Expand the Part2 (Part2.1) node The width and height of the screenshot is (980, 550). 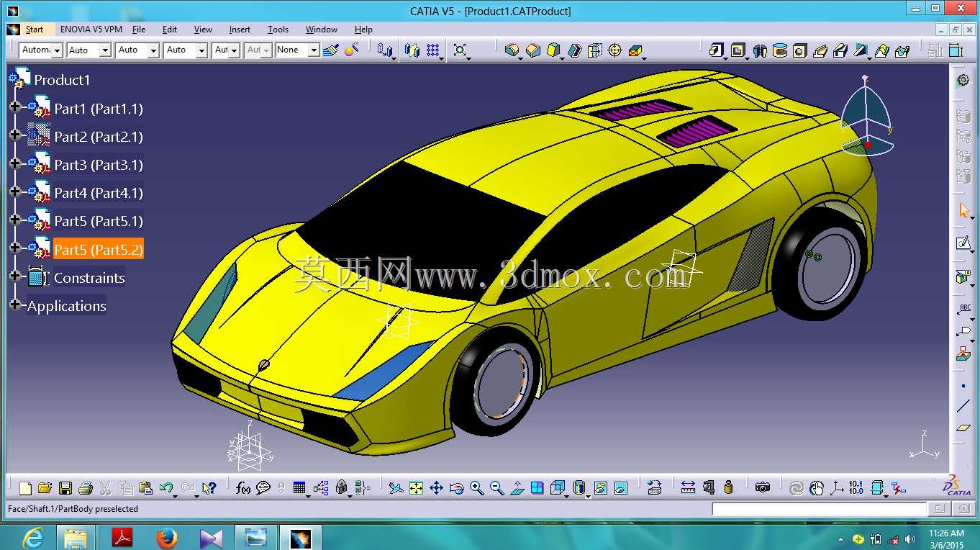coord(15,135)
